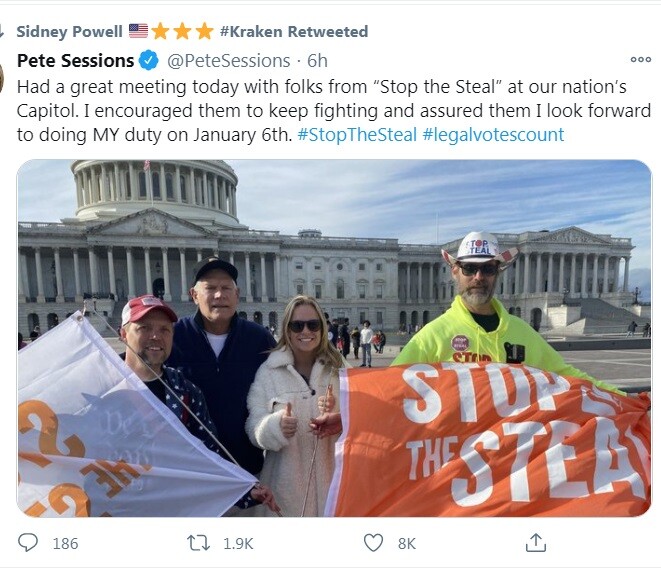Screen dimensions: 661x570
Task: Click the 186 replies count
Action: (65, 543)
